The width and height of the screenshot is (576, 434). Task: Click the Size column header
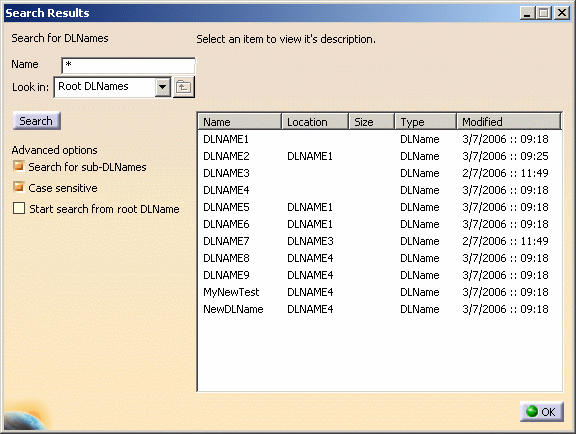(x=371, y=122)
